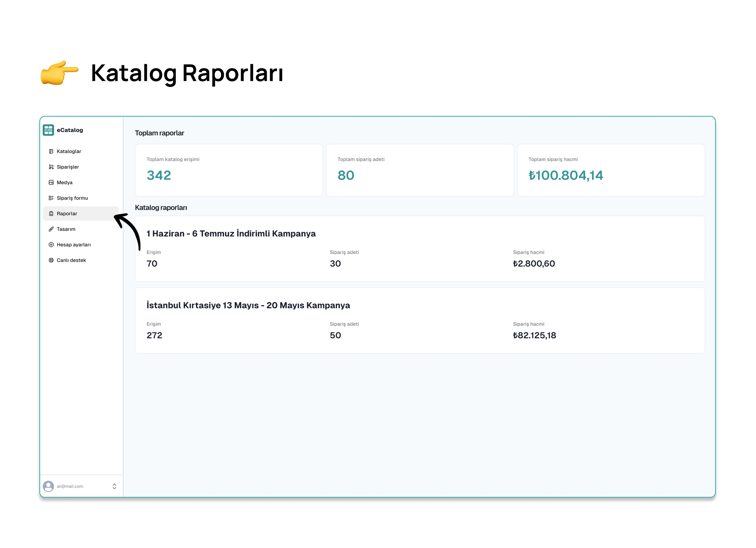756x548 pixels.
Task: Click the user avatar icon
Action: [x=48, y=487]
